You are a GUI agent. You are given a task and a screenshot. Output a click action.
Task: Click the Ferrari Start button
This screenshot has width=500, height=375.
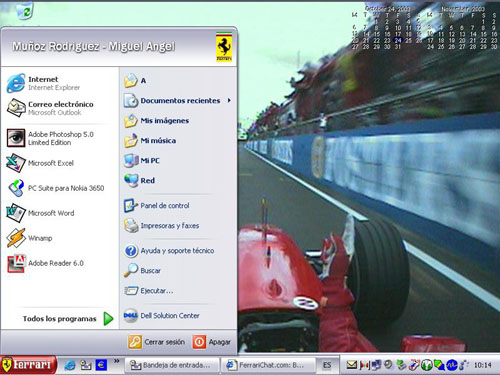[28, 365]
